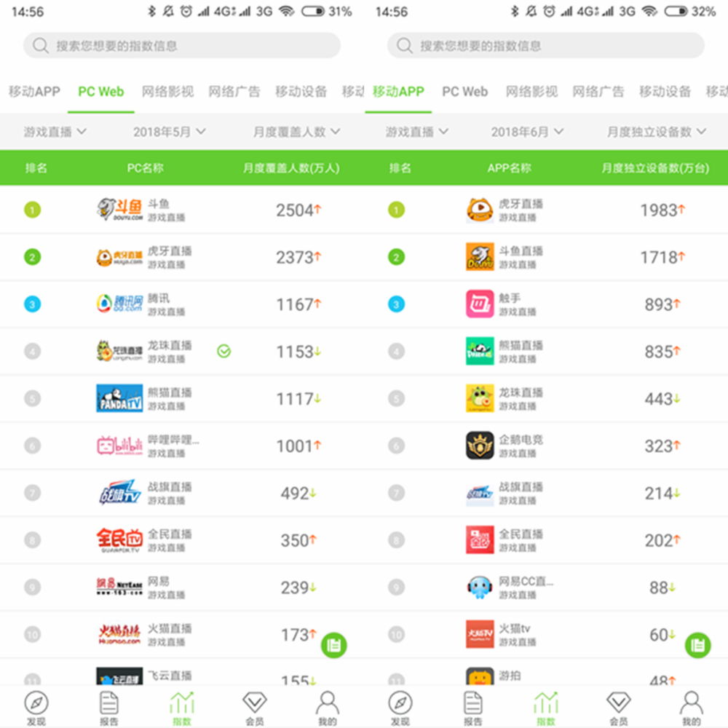728x728 pixels.
Task: Open 企鹅电竞 app icon in APP ranking
Action: [x=480, y=446]
